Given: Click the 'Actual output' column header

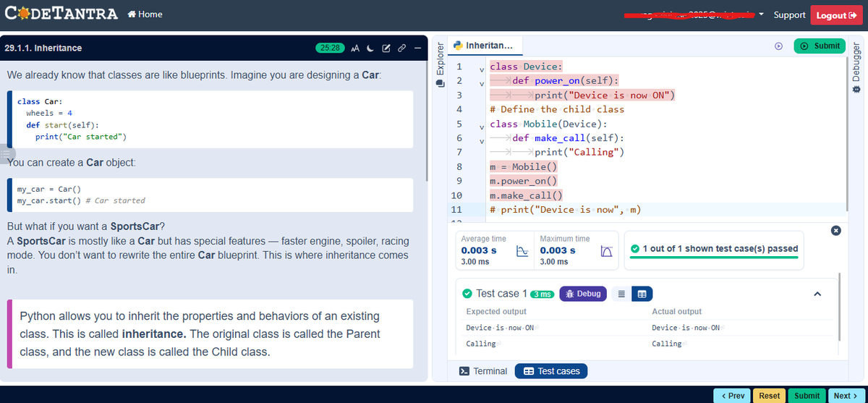Looking at the screenshot, I should [x=676, y=311].
